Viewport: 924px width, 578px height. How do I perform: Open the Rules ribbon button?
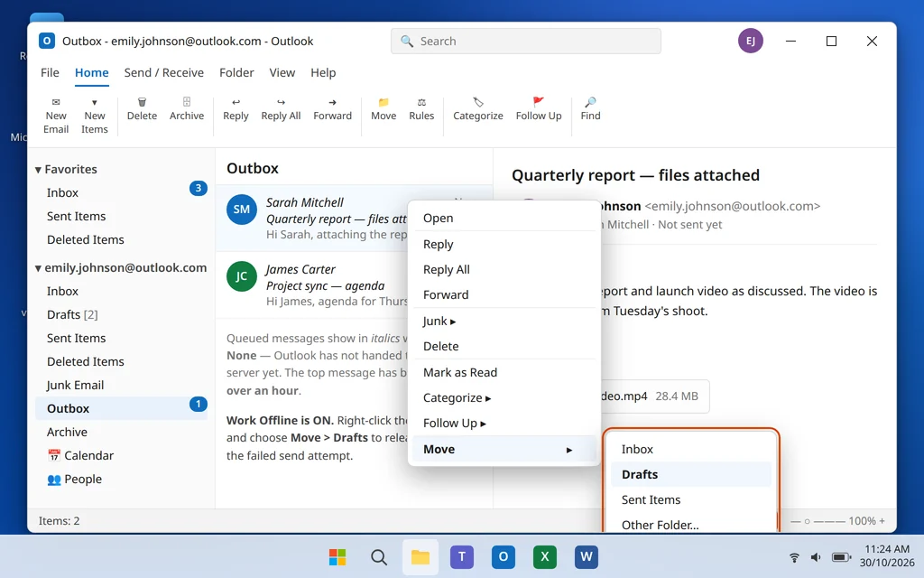coord(421,109)
